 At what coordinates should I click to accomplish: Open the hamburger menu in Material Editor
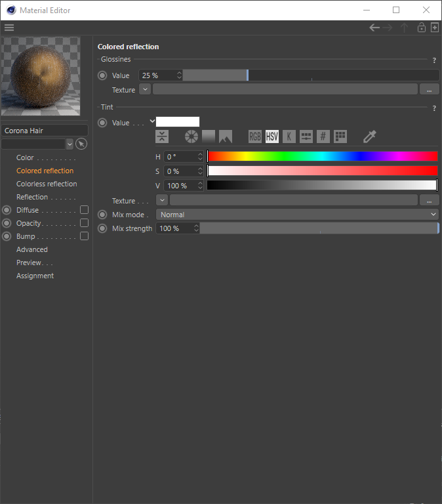coord(9,28)
